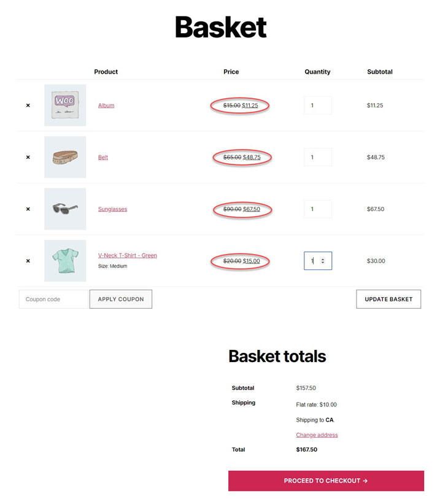Click the Update Basket button
The image size is (448, 499).
tap(388, 299)
